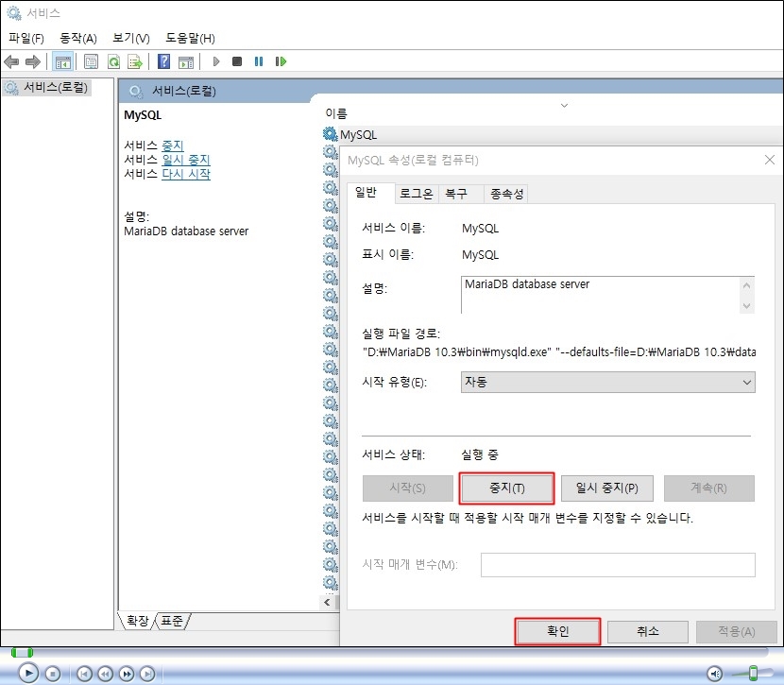Viewport: 784px width, 685px height.
Task: Select the 확장 view tab
Action: pos(138,621)
